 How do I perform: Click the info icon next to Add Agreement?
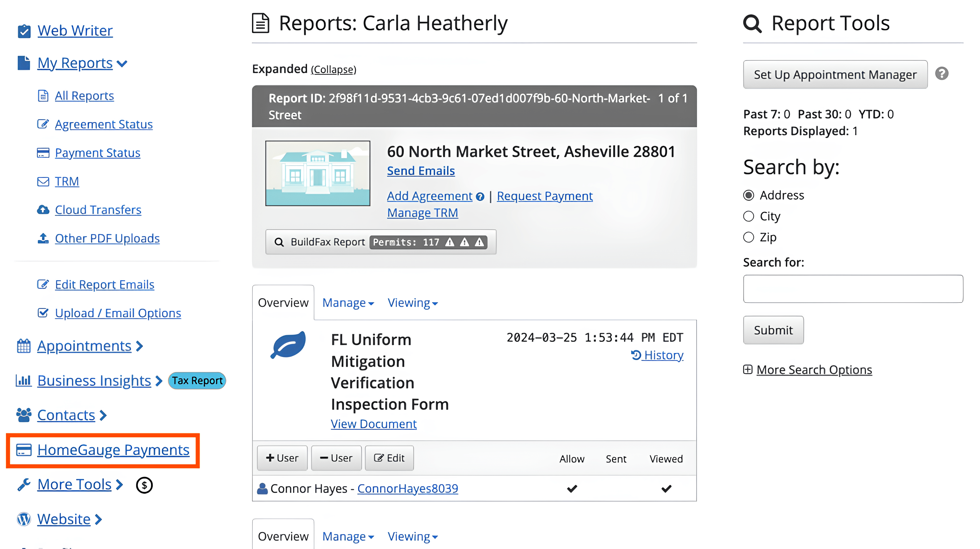[x=480, y=197]
